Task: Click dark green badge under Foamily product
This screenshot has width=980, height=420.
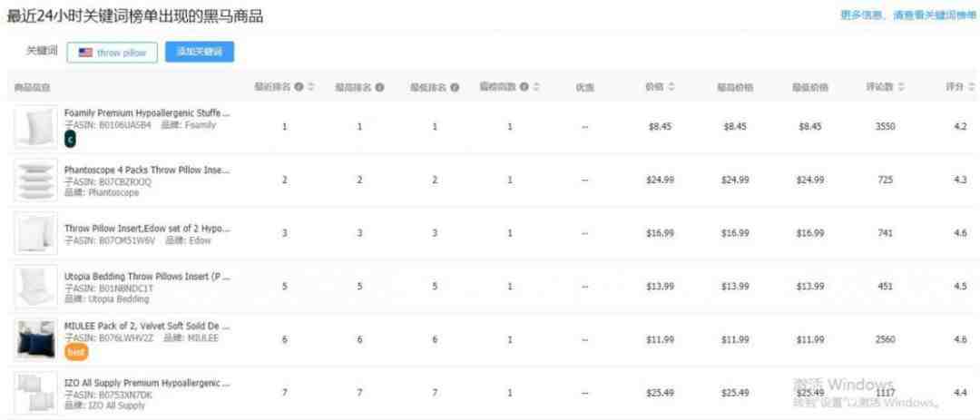Action: [x=70, y=140]
